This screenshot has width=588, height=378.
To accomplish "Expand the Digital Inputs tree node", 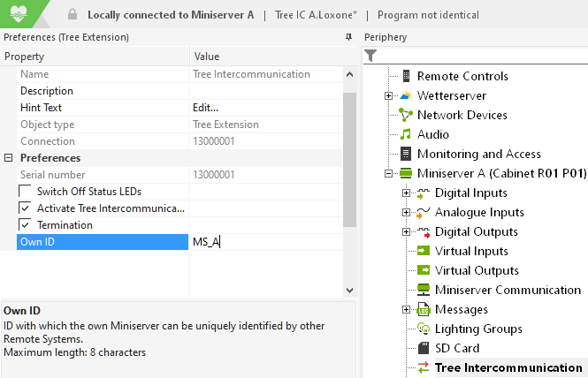I will pyautogui.click(x=406, y=193).
